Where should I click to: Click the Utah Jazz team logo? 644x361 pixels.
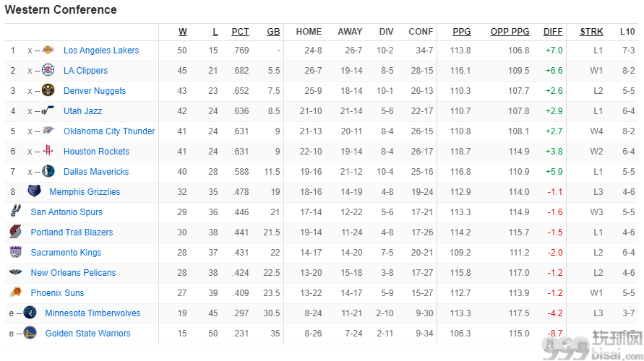[48, 110]
